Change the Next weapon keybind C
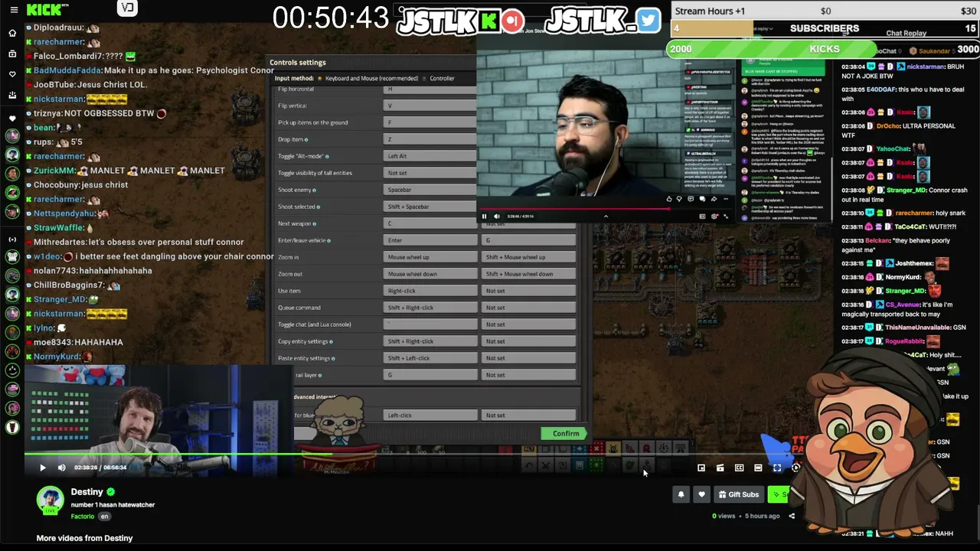 pyautogui.click(x=430, y=223)
